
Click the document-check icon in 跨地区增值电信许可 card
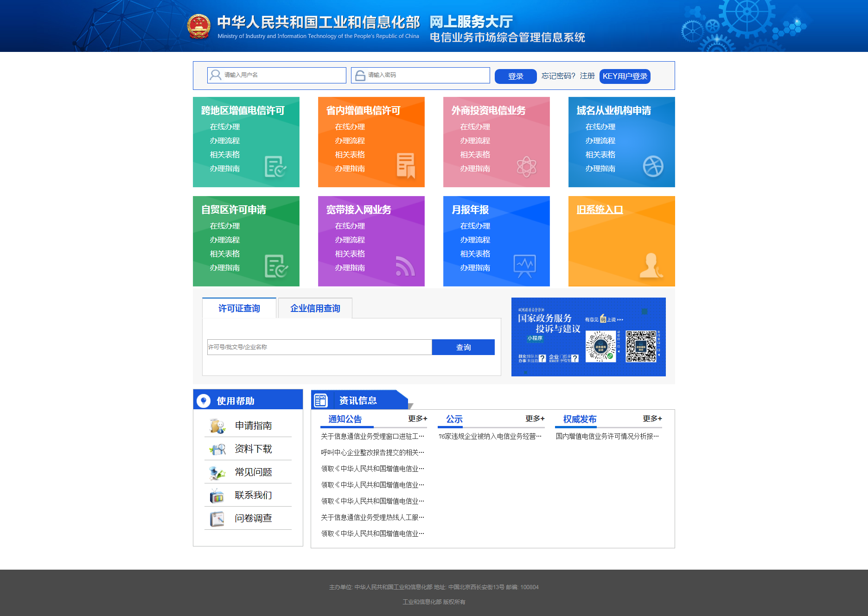tap(275, 167)
